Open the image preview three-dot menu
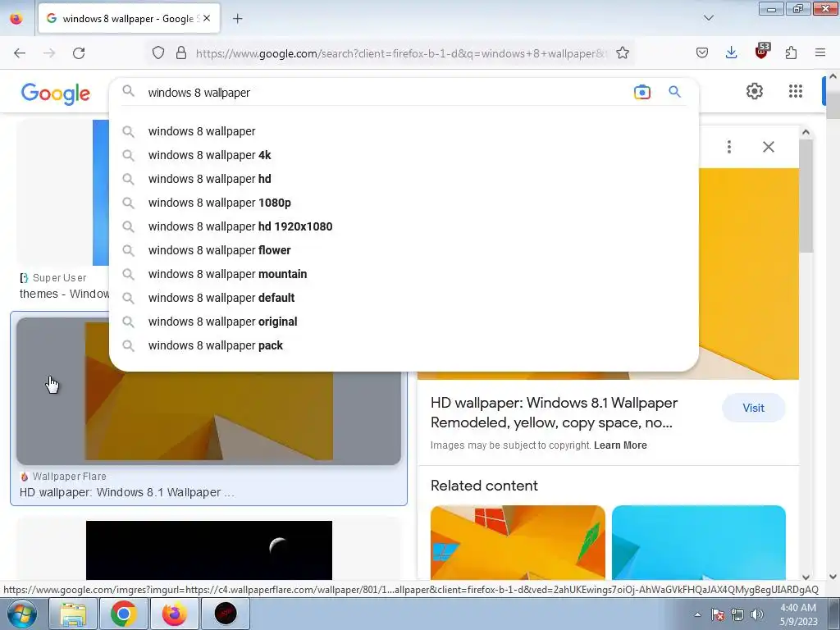This screenshot has width=840, height=630. click(729, 147)
